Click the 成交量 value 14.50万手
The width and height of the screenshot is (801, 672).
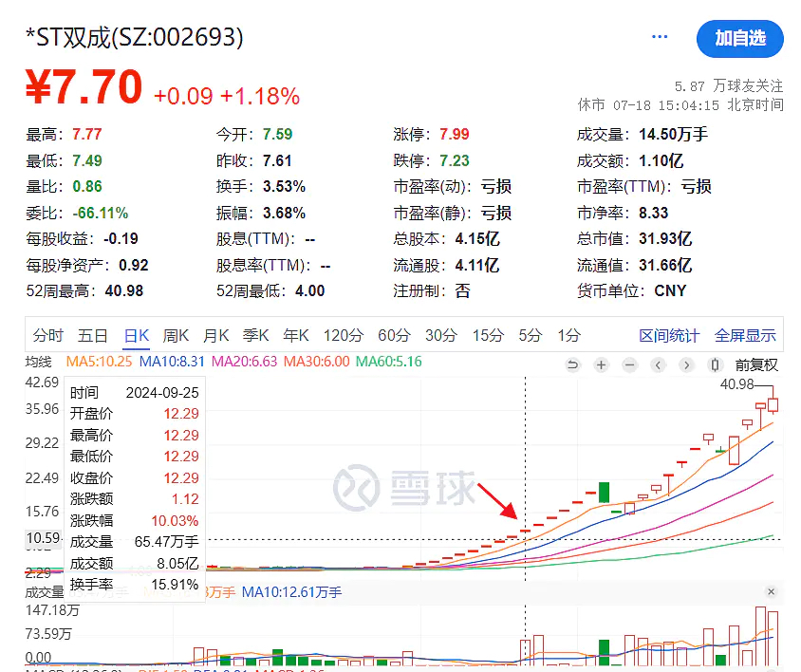coord(673,135)
